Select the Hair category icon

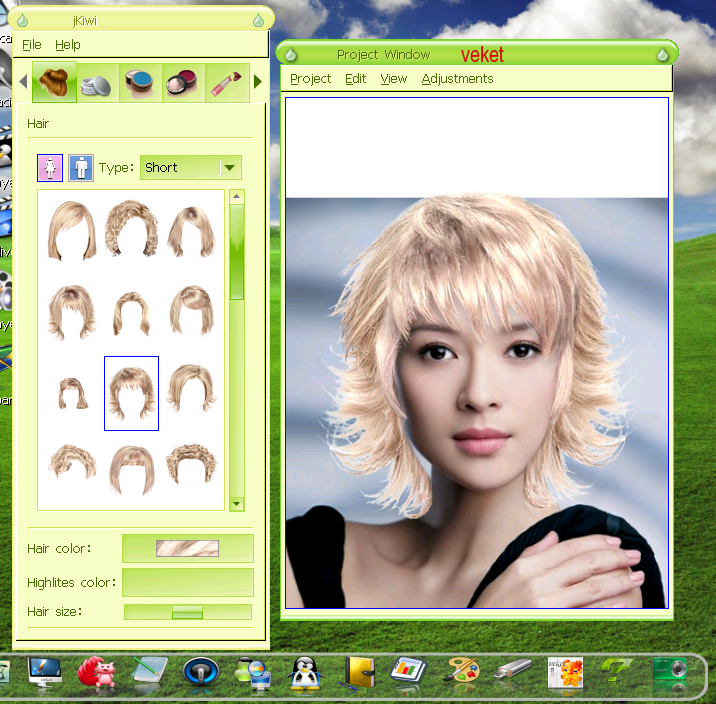point(54,82)
